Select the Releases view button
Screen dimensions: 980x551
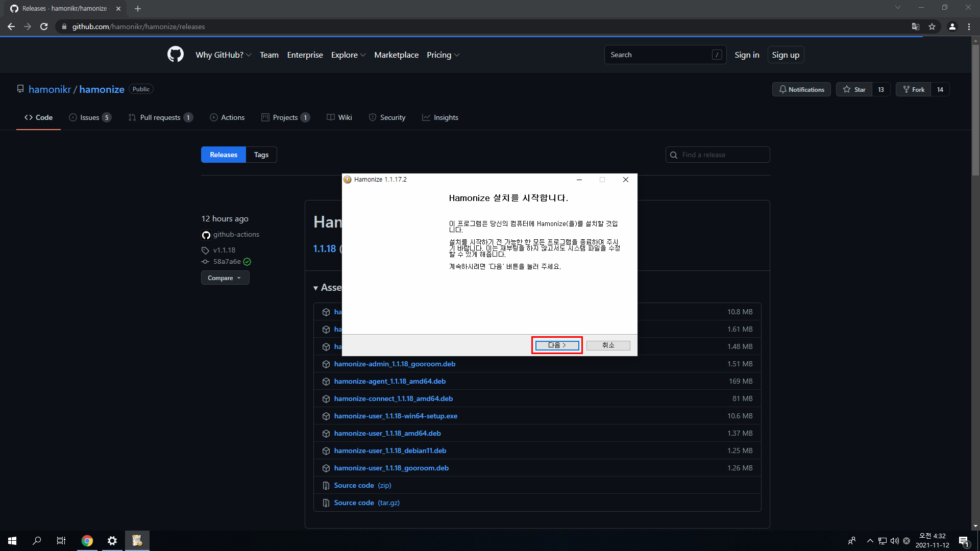(224, 155)
